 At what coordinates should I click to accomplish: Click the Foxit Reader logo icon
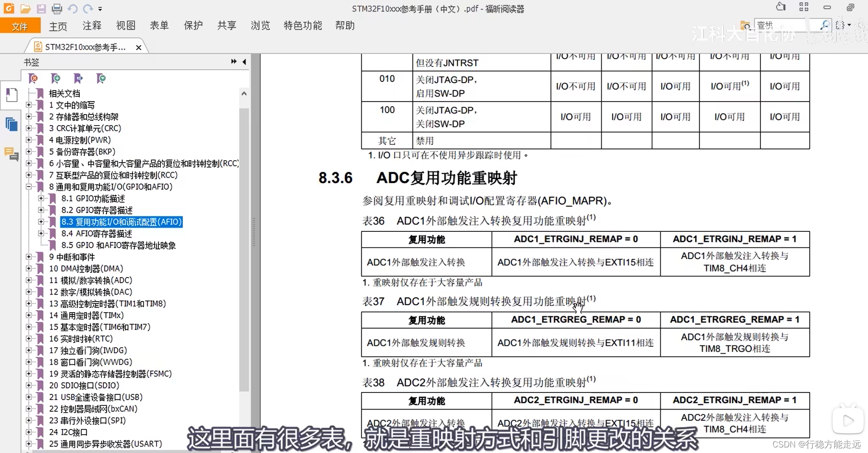[x=9, y=8]
